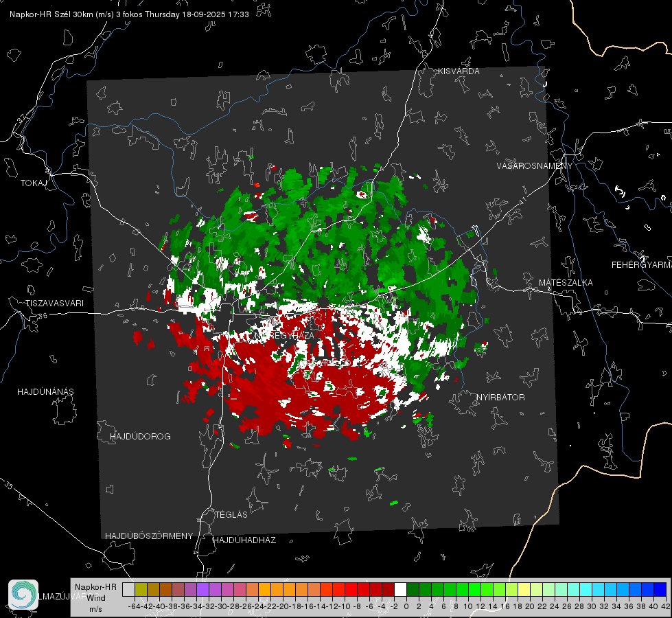Click the NYÍREGYHÁZA label at the radar centre

click(x=285, y=335)
